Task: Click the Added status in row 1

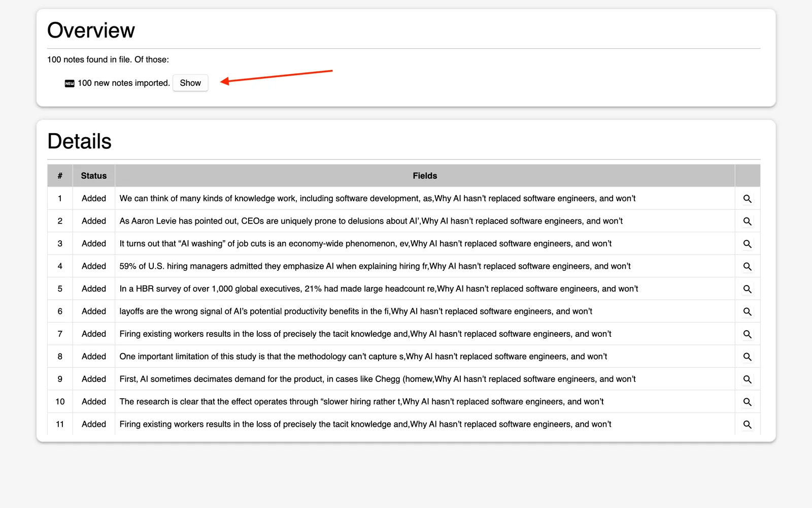Action: pyautogui.click(x=94, y=199)
